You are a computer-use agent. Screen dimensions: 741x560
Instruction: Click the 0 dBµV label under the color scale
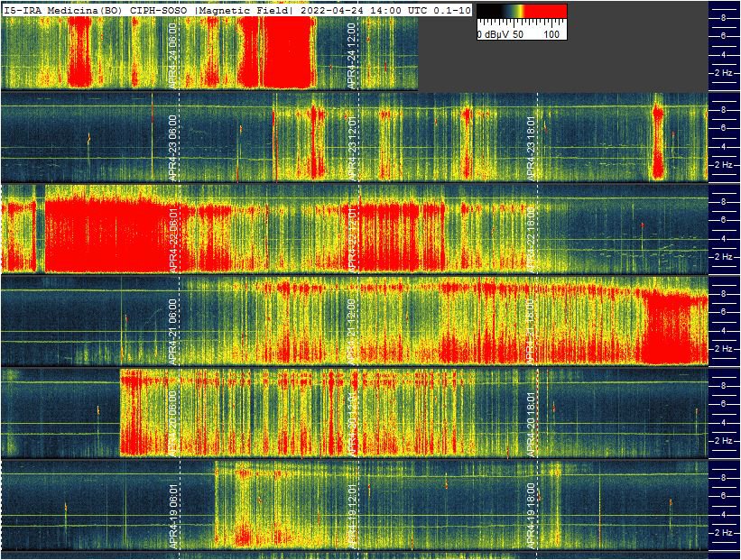pyautogui.click(x=494, y=34)
